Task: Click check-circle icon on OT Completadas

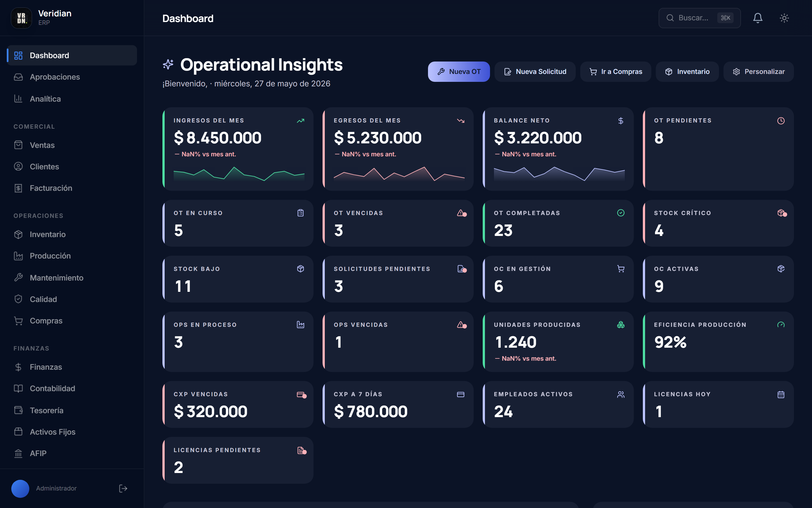Action: (x=621, y=213)
